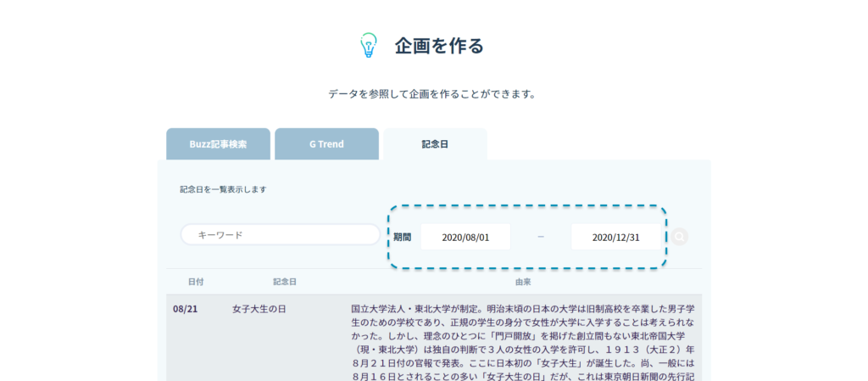Screen dimensions: 868x381
Task: Switch to the G Trend tab
Action: click(x=326, y=144)
